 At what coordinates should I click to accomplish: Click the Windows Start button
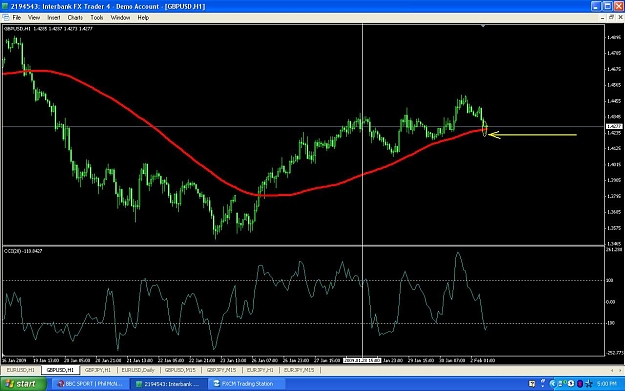[x=24, y=384]
